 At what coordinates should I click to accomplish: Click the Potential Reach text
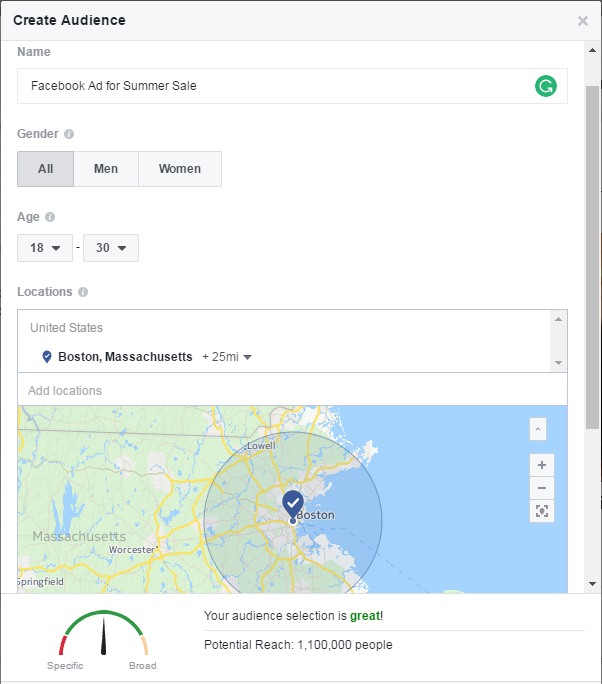(298, 645)
